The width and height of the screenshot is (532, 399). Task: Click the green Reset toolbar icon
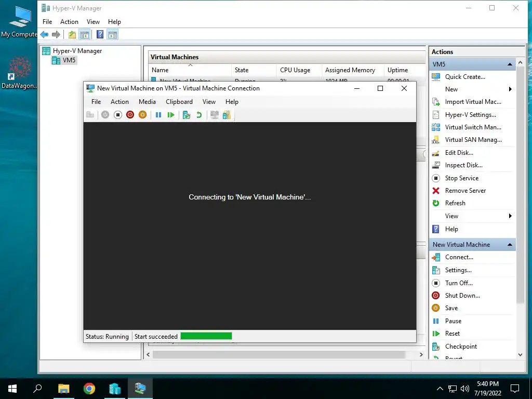pyautogui.click(x=170, y=115)
